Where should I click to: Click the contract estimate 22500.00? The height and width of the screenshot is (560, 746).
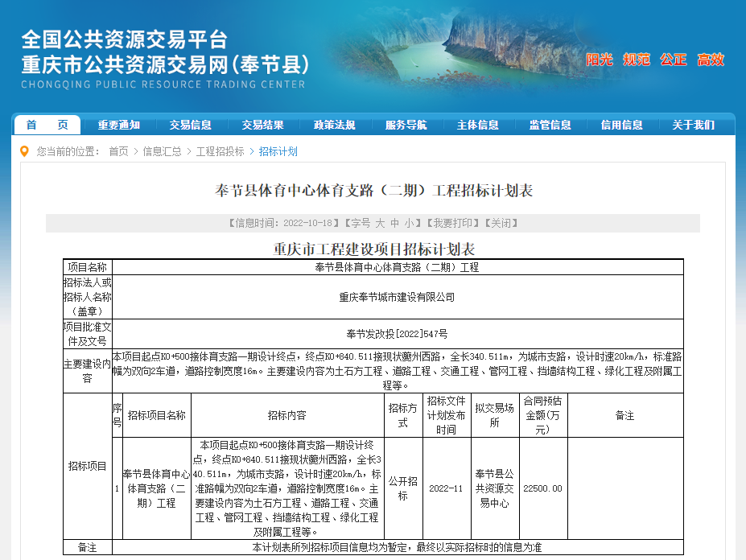[543, 488]
